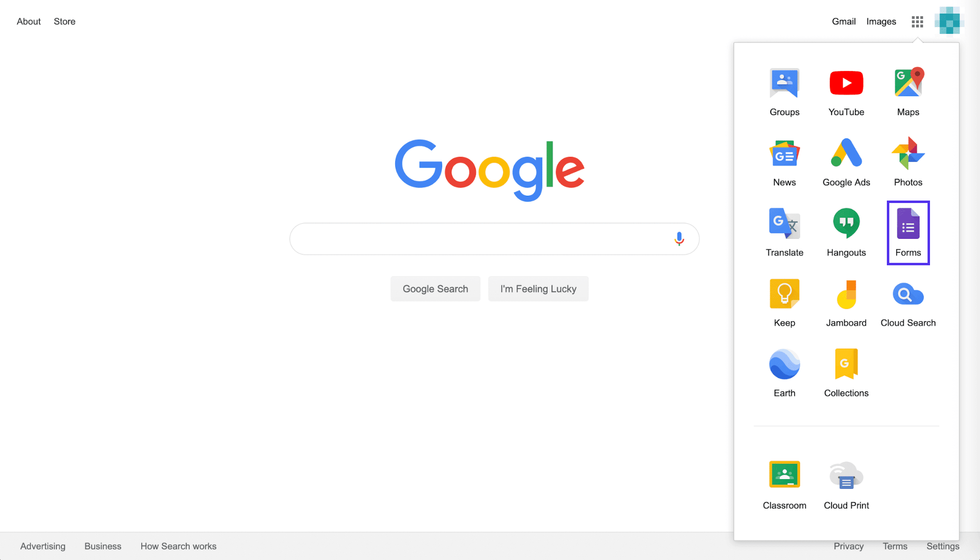Open Google Keep app
This screenshot has width=980, height=560.
(784, 302)
